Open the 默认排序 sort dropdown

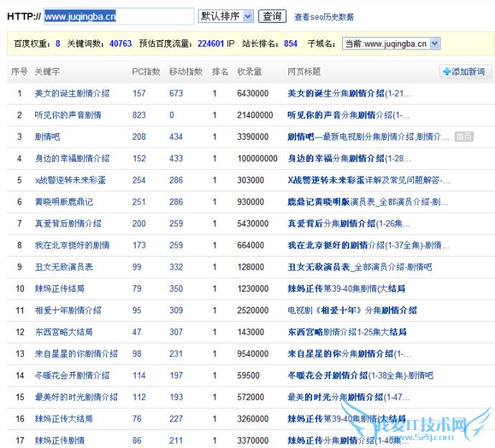point(225,16)
